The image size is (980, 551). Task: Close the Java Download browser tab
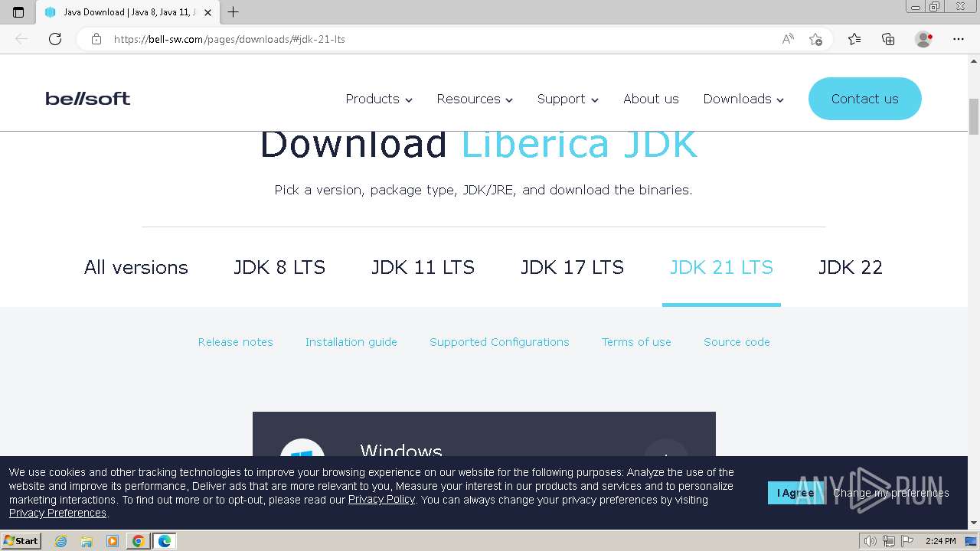pyautogui.click(x=208, y=12)
